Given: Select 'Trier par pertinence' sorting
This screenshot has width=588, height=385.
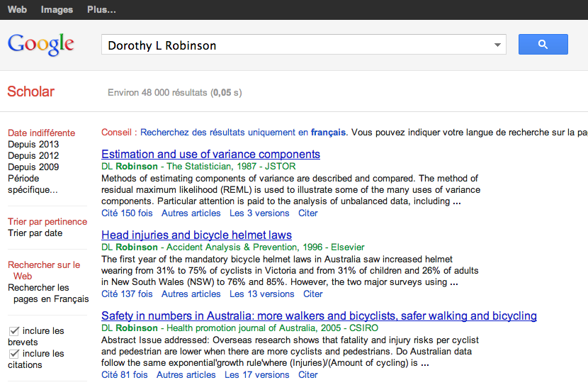Looking at the screenshot, I should tap(47, 221).
